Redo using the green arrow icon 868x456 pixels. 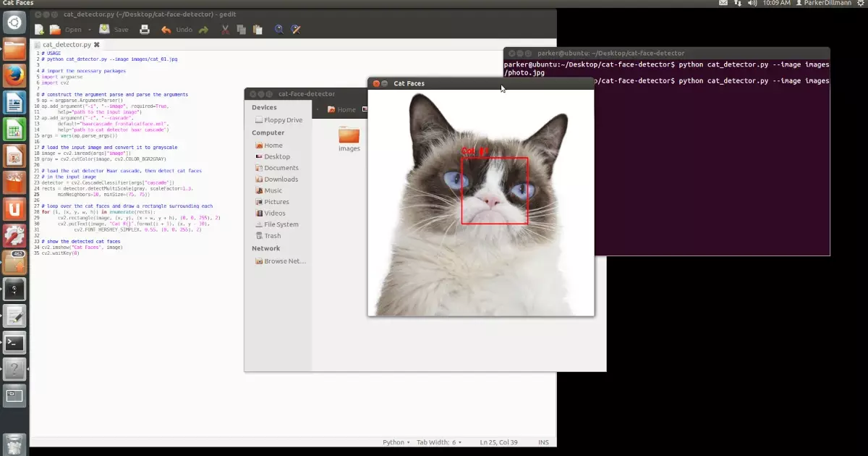(x=204, y=30)
